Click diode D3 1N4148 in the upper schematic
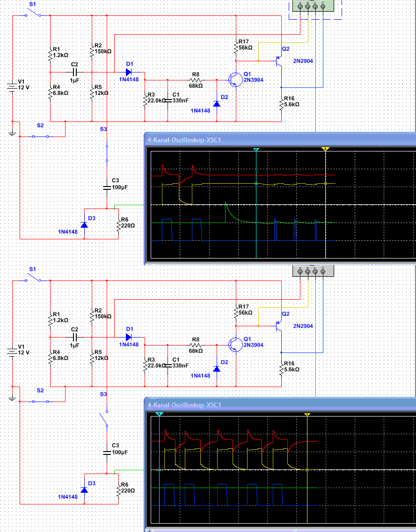 click(x=84, y=224)
